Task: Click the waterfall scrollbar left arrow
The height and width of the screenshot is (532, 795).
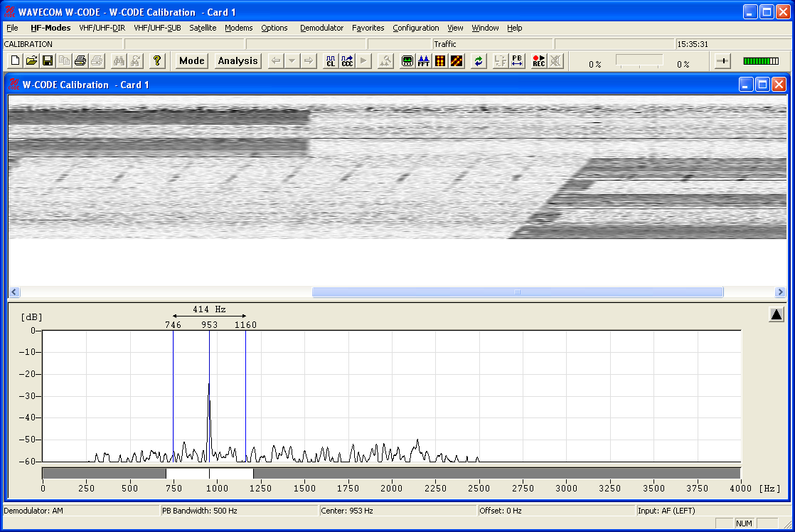Action: coord(14,292)
